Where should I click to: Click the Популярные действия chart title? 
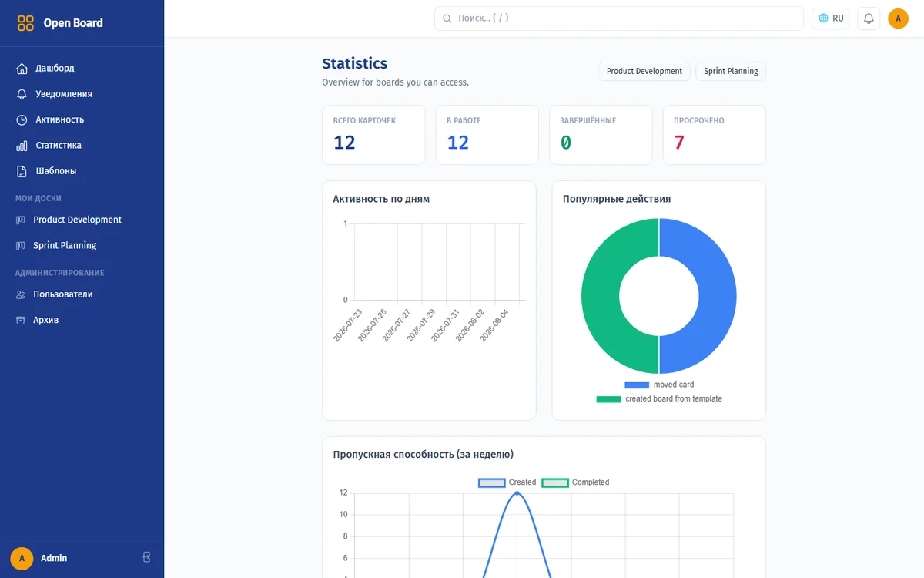pos(617,199)
